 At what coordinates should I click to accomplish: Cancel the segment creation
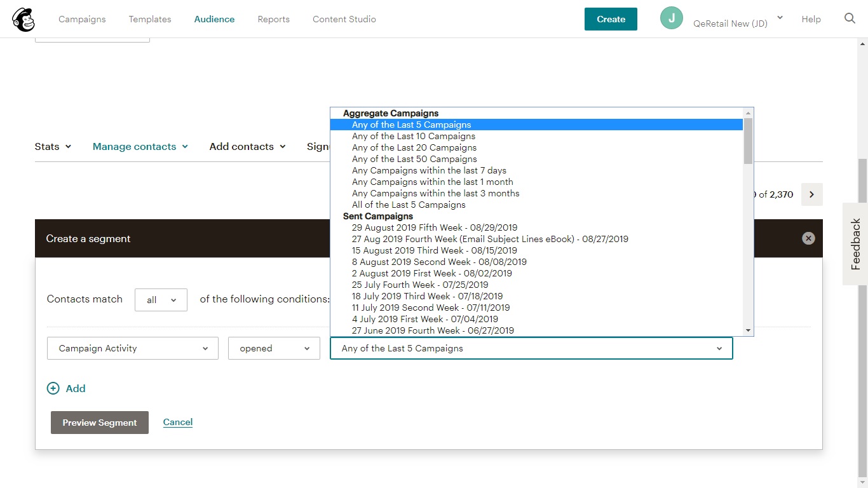178,422
